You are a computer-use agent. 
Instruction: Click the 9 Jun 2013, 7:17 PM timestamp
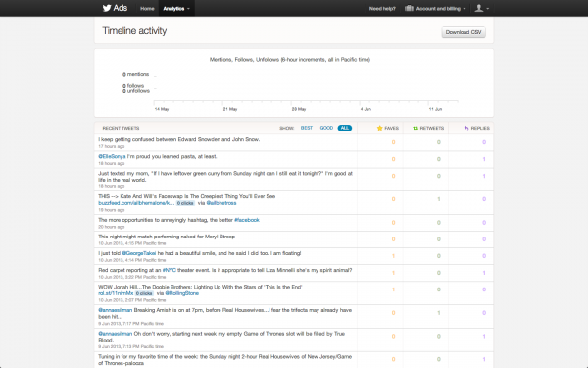(131, 324)
